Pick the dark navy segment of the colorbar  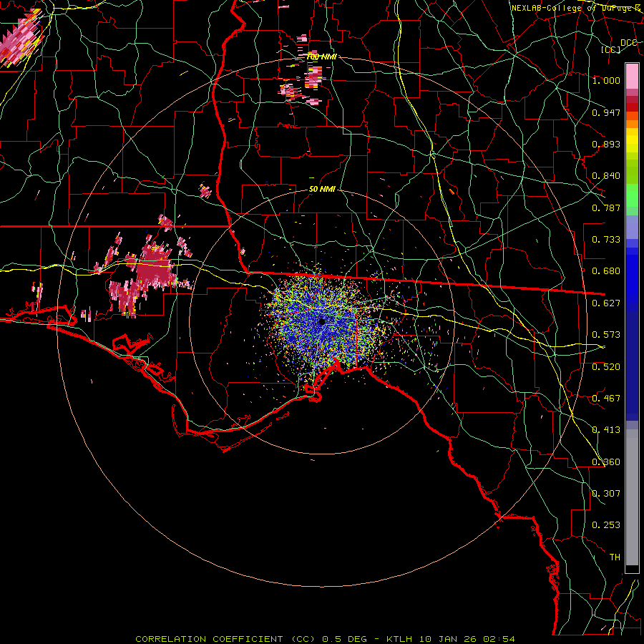pyautogui.click(x=632, y=366)
